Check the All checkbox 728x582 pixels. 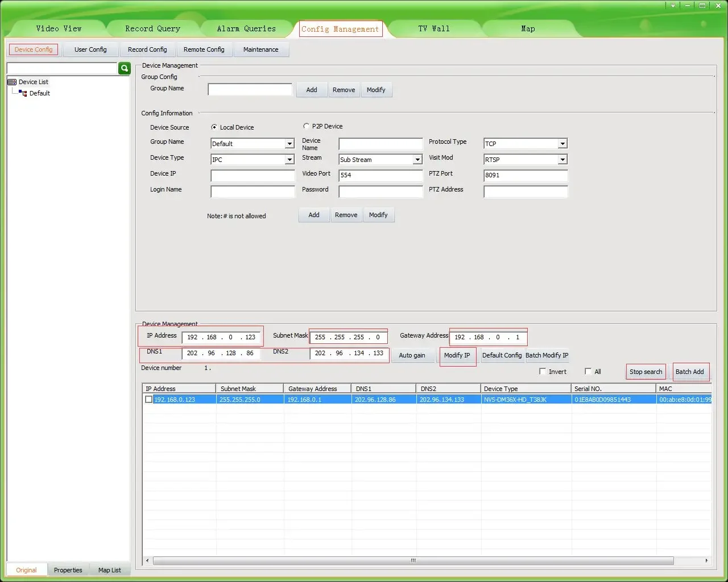click(588, 372)
